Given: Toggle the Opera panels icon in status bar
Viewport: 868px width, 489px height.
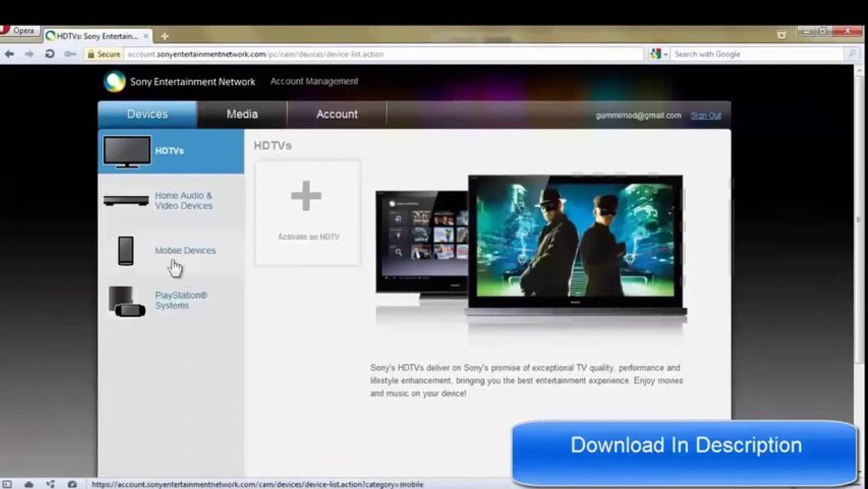Looking at the screenshot, I should click(x=7, y=484).
